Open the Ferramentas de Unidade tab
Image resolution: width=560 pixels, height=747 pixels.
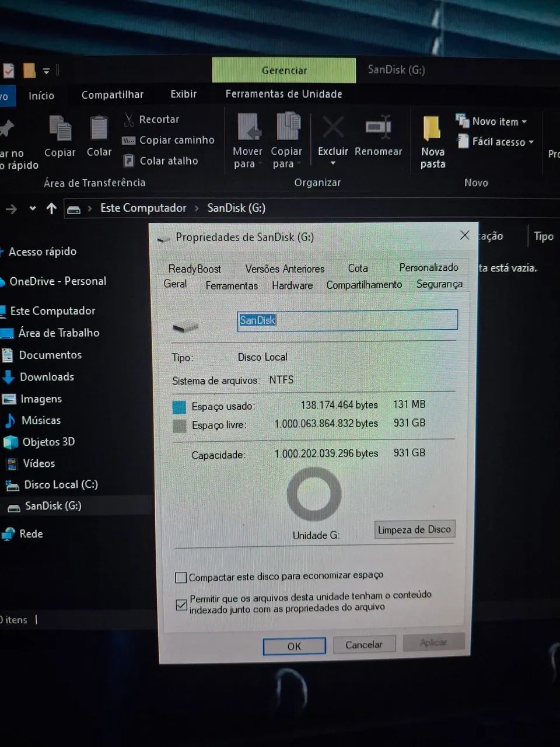click(283, 94)
